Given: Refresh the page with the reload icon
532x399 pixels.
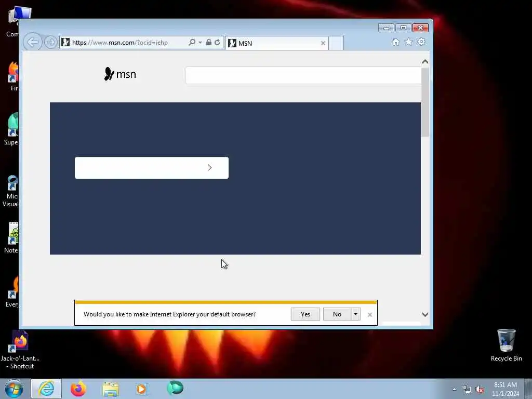Looking at the screenshot, I should [x=218, y=43].
